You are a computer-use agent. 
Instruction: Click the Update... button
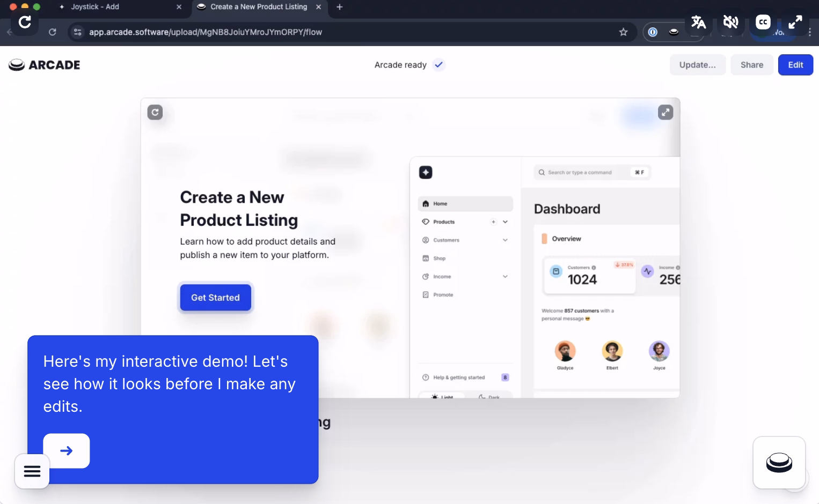click(698, 65)
